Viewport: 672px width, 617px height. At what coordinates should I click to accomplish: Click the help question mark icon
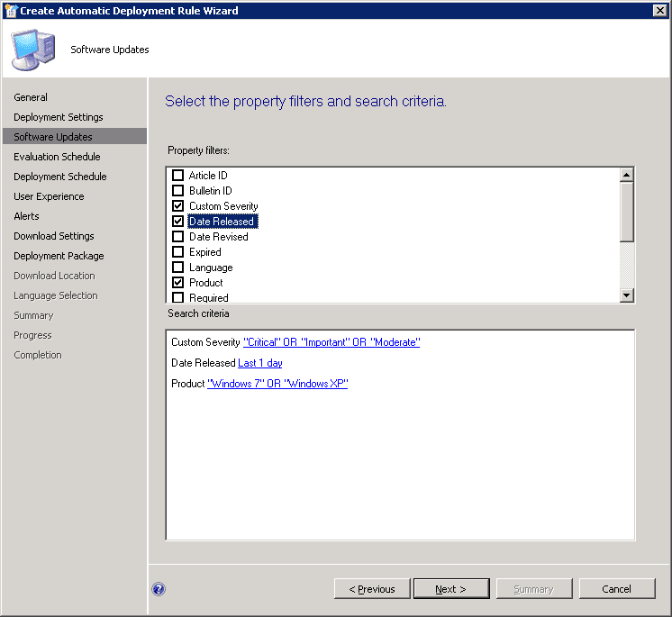point(159,589)
